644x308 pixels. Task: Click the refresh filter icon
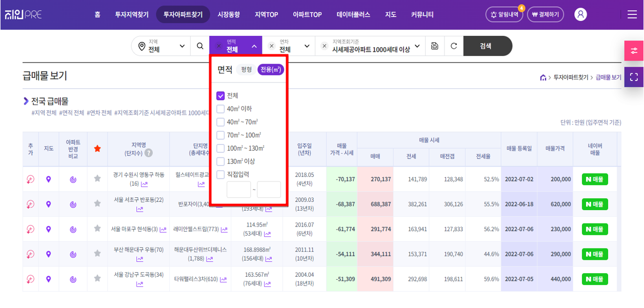(x=454, y=46)
